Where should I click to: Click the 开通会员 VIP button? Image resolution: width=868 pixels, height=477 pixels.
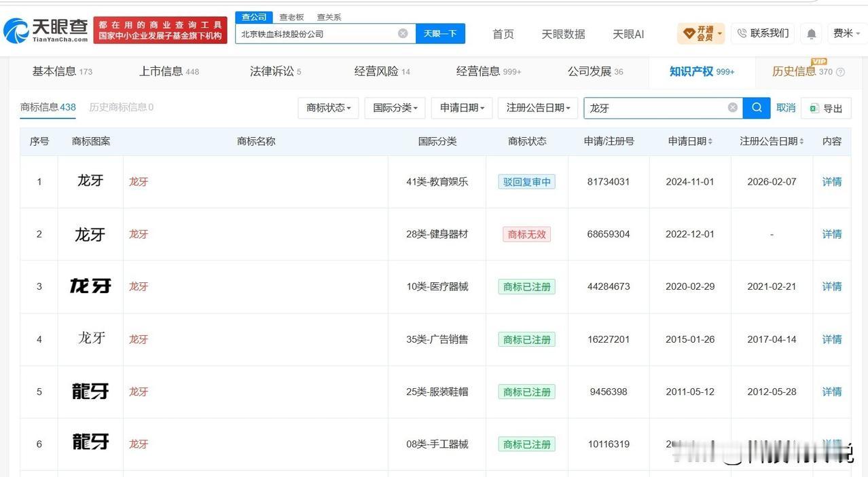[x=701, y=33]
